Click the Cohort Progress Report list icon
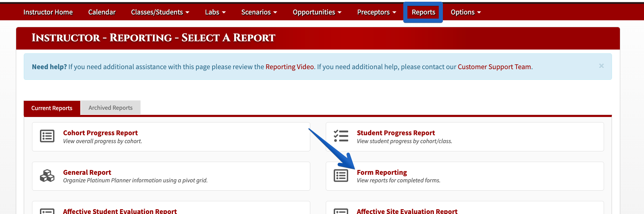The image size is (644, 214). (x=47, y=136)
